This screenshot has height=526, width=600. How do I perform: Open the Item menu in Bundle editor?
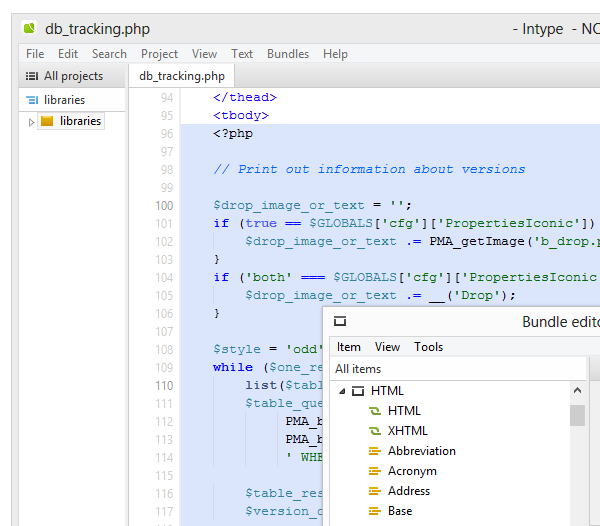[349, 347]
